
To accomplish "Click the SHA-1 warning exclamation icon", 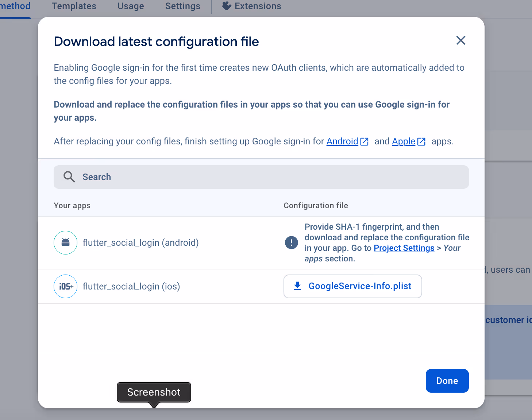I will (291, 242).
